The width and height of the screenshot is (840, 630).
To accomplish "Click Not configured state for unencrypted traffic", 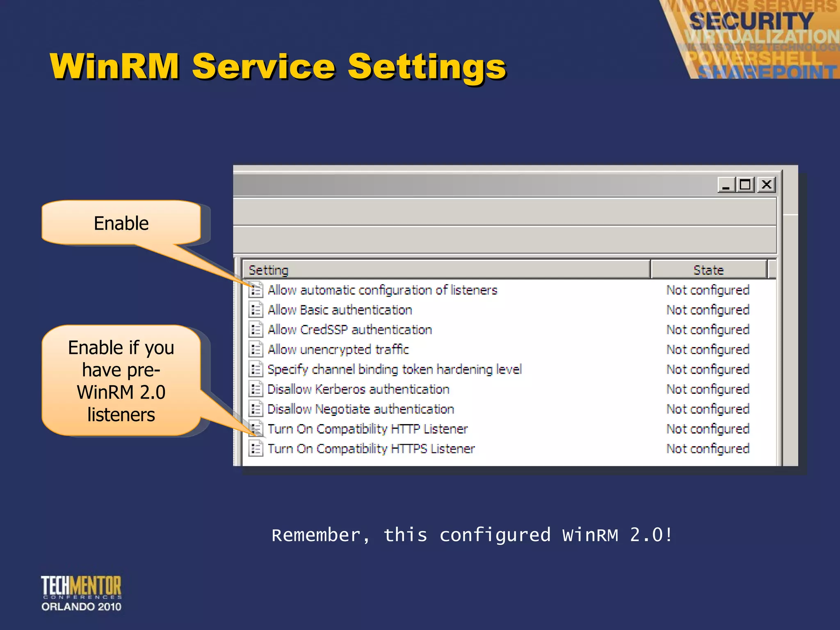I will (708, 350).
